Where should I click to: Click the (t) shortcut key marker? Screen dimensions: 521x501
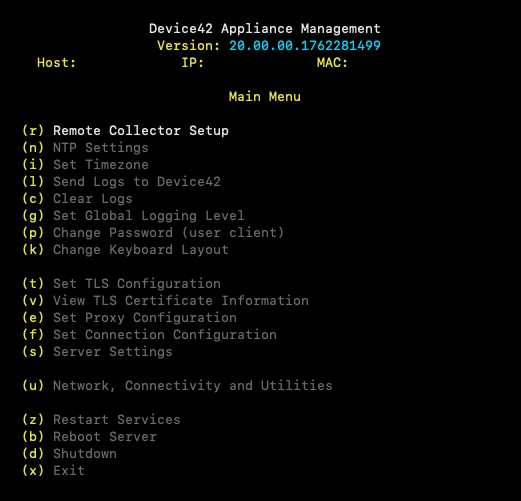33,284
